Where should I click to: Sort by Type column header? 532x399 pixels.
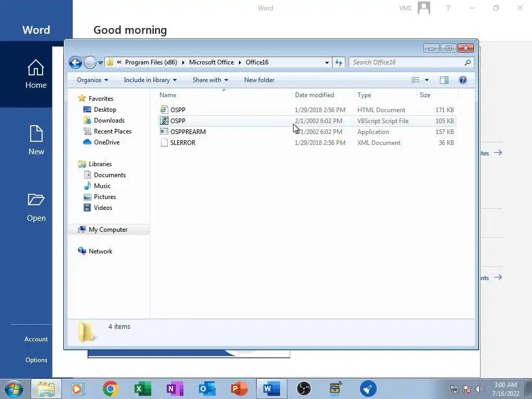coord(385,95)
